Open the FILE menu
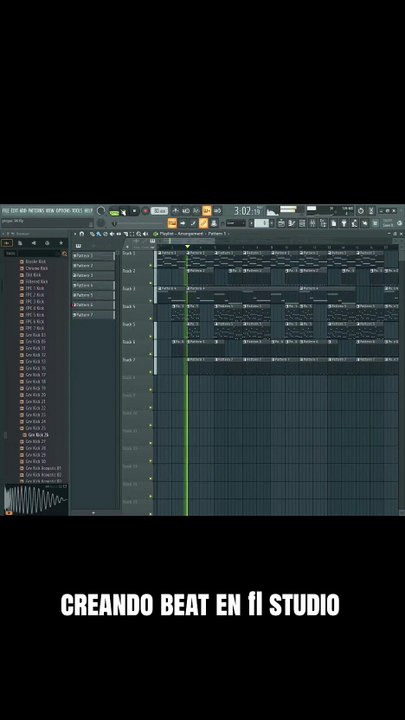The width and height of the screenshot is (405, 720). [x=6, y=210]
